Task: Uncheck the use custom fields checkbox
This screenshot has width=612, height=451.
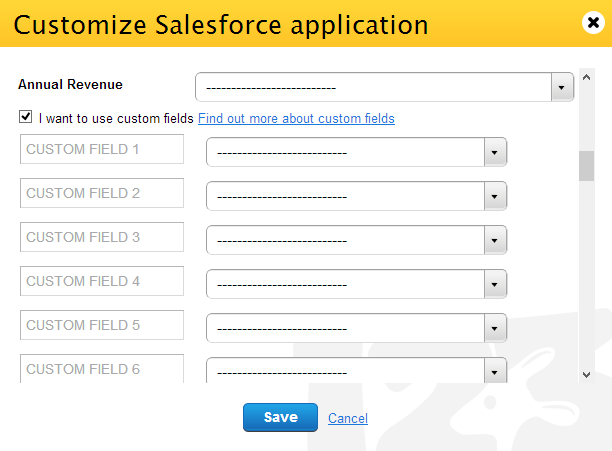Action: [25, 118]
